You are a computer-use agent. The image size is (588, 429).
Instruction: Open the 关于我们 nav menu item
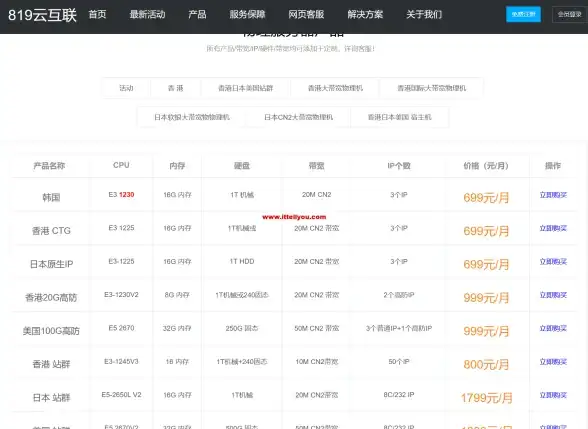click(x=424, y=15)
